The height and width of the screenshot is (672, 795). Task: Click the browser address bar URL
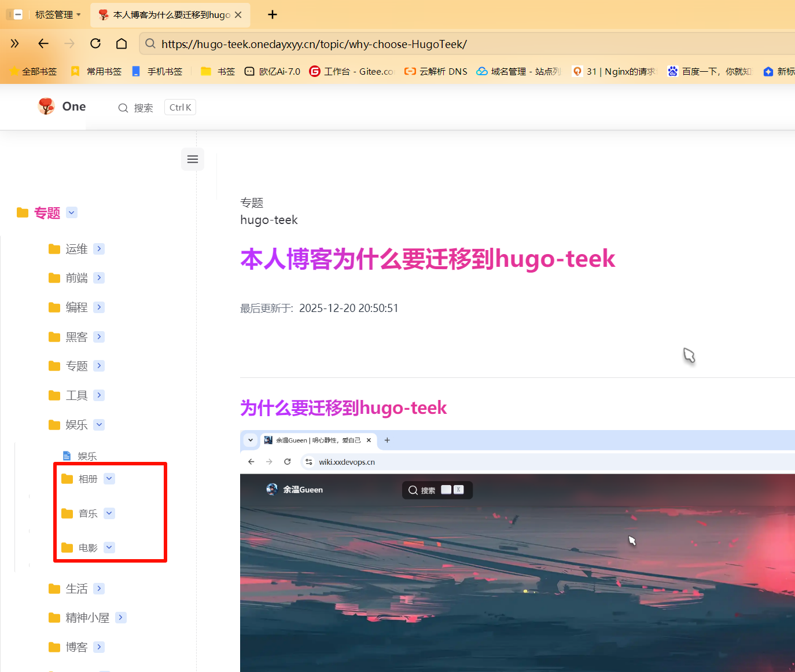tap(314, 44)
